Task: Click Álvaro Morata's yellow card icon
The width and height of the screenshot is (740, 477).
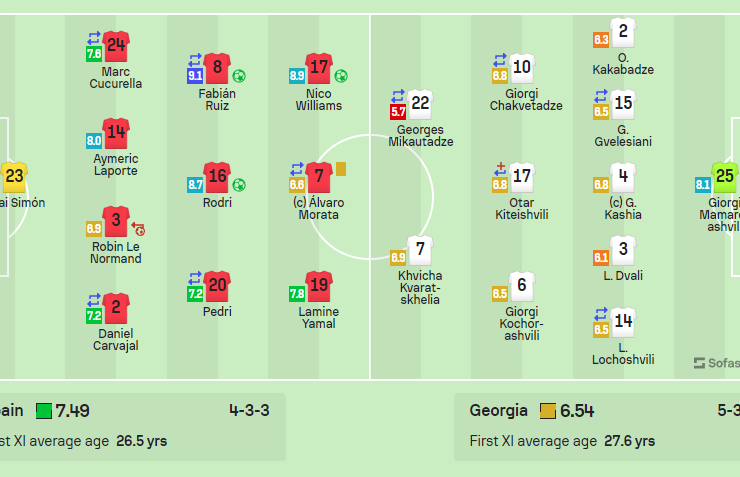Action: pyautogui.click(x=341, y=170)
